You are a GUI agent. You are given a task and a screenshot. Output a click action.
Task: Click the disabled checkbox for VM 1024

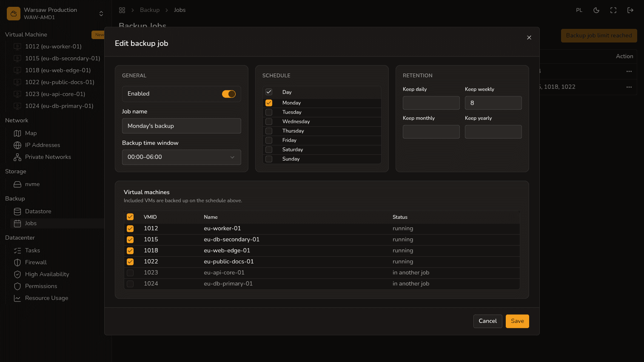[x=130, y=284]
